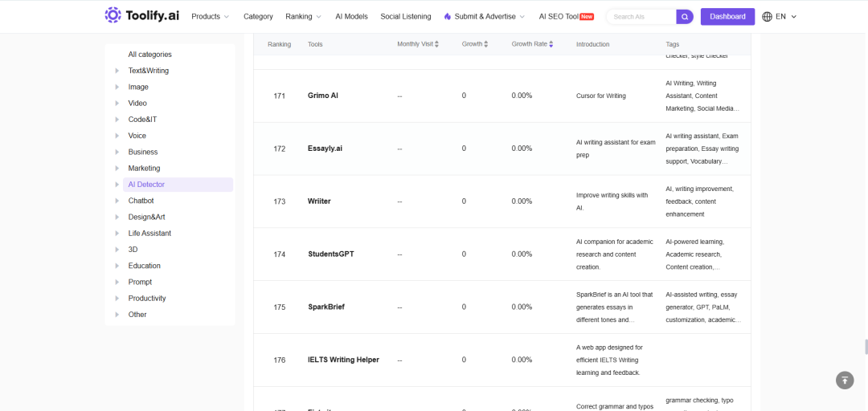Viewport: 868px width, 411px height.
Task: Sort by Growth Rate arrows
Action: point(551,44)
